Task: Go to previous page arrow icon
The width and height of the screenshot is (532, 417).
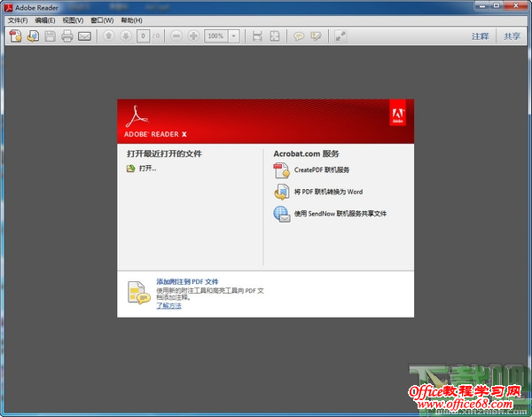Action: (x=108, y=36)
